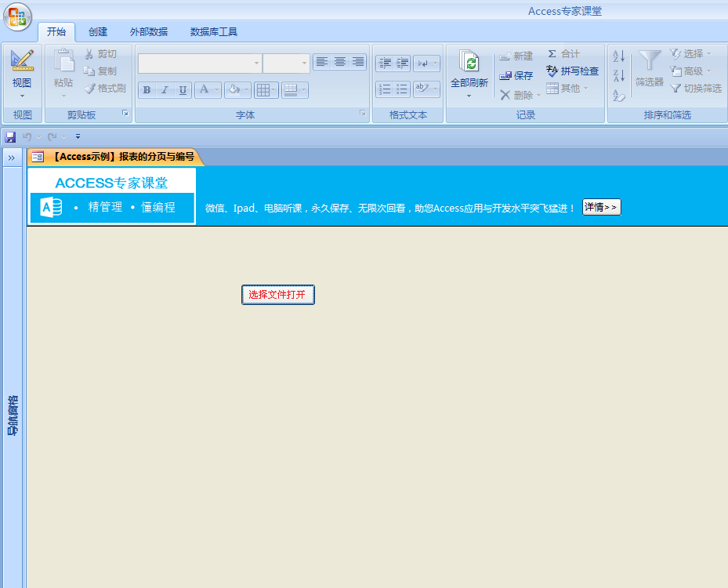Sort ascending A to Z

(619, 56)
